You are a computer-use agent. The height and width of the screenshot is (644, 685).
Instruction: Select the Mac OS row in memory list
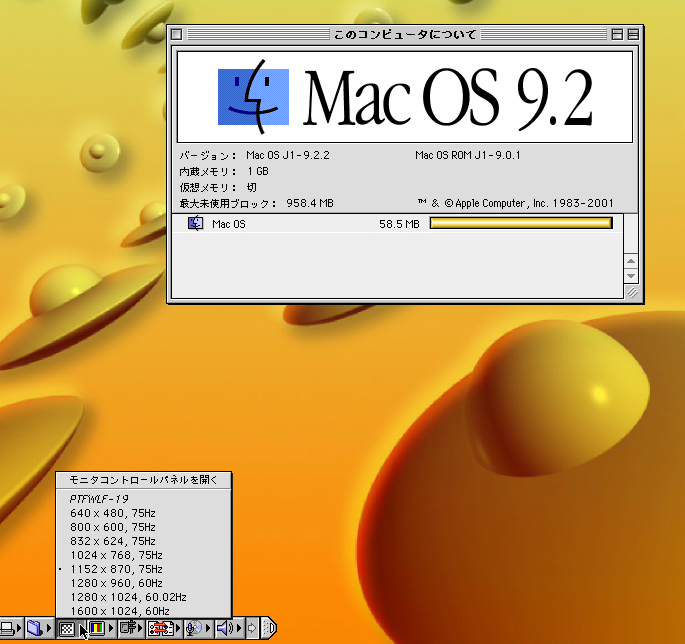point(397,224)
